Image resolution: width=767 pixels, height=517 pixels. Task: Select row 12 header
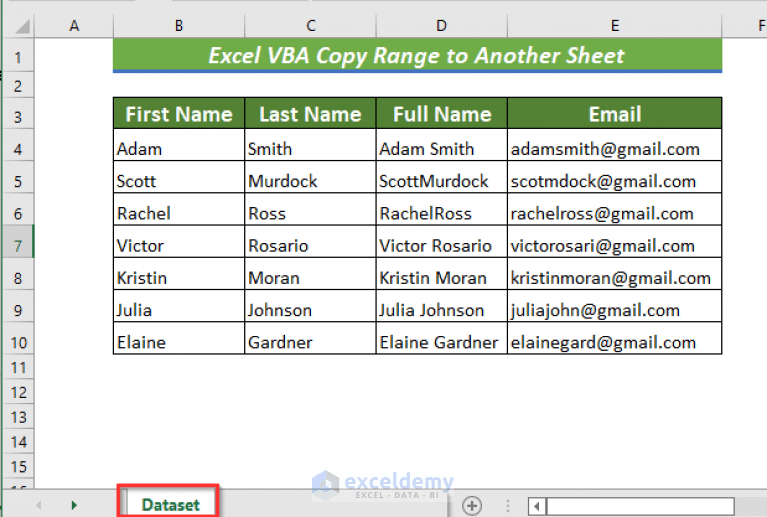pyautogui.click(x=18, y=392)
